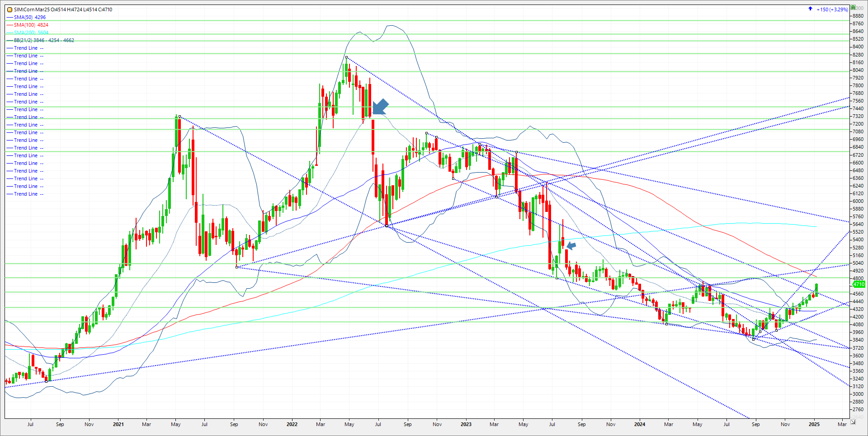Viewport: 868px width, 436px height.
Task: Click the +150 (+3.29%) change readout
Action: point(832,9)
